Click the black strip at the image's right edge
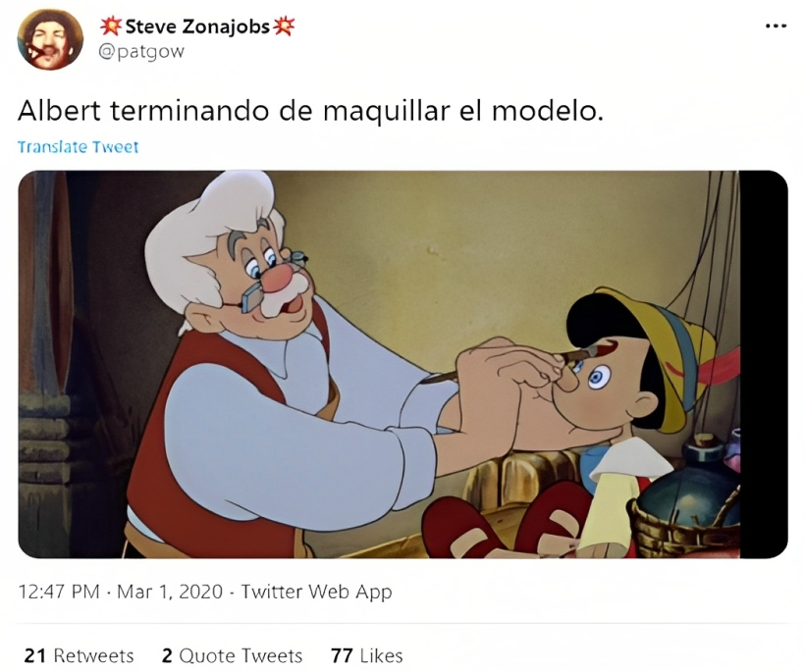This screenshot has height=672, width=805. (764, 364)
